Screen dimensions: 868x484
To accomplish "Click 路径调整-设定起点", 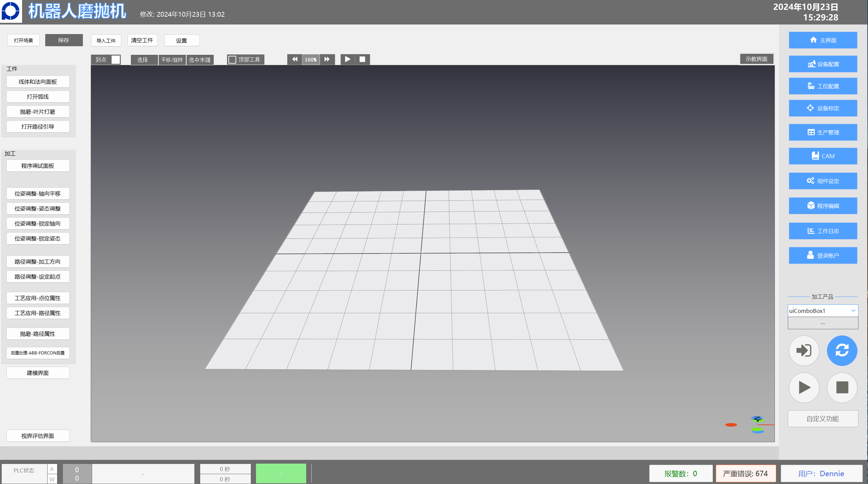I will [38, 277].
